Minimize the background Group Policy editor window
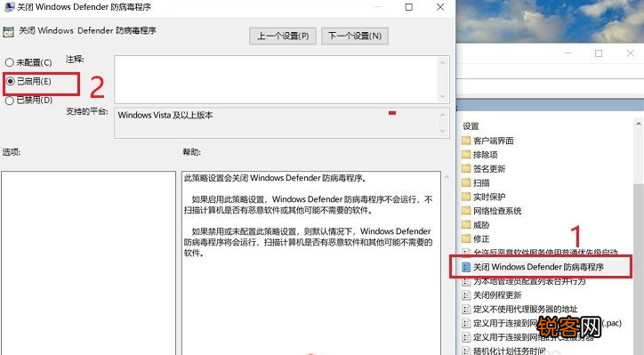This screenshot has width=644, height=355. click(568, 53)
